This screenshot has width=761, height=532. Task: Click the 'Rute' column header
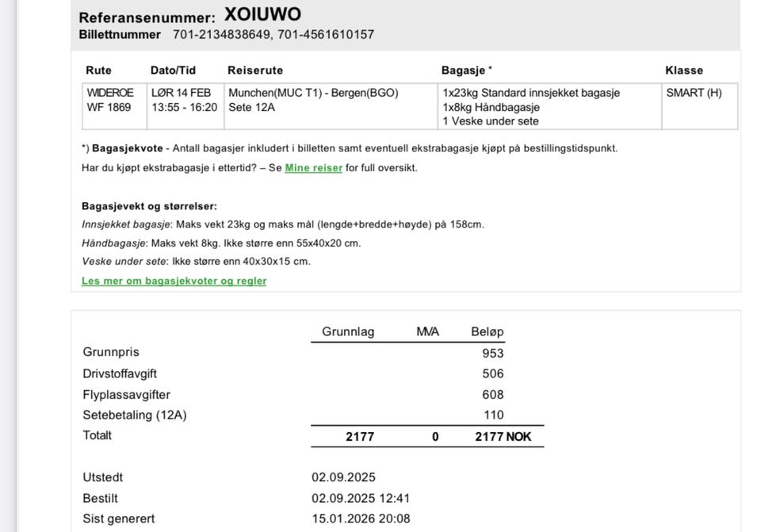tap(98, 71)
